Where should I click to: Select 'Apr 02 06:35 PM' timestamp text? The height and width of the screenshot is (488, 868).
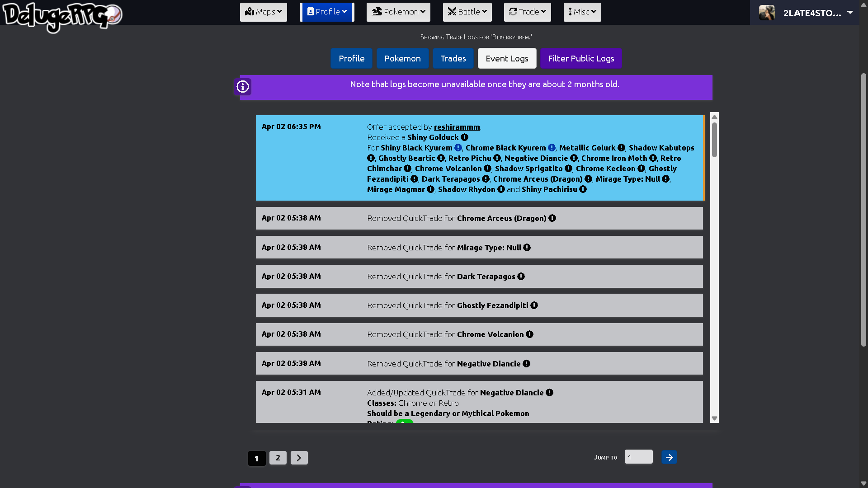(291, 127)
